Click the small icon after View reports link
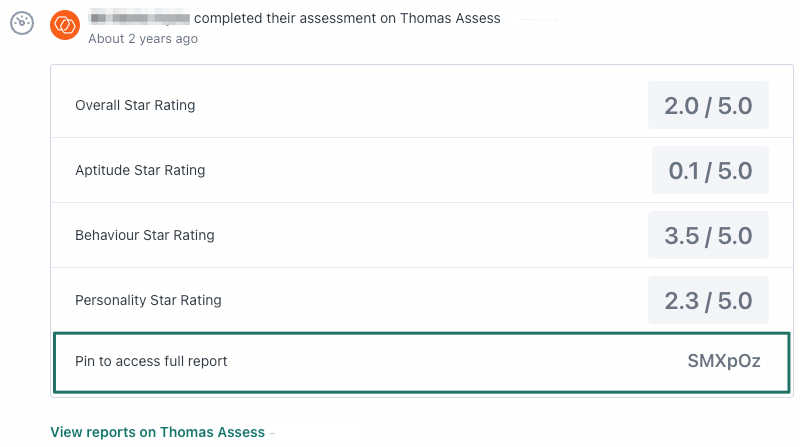The image size is (800, 447). coord(272,433)
